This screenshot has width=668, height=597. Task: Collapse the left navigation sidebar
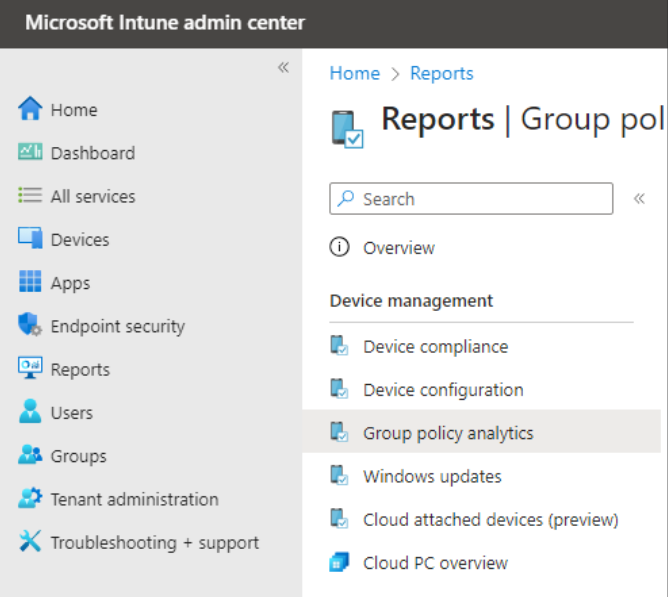pyautogui.click(x=283, y=67)
